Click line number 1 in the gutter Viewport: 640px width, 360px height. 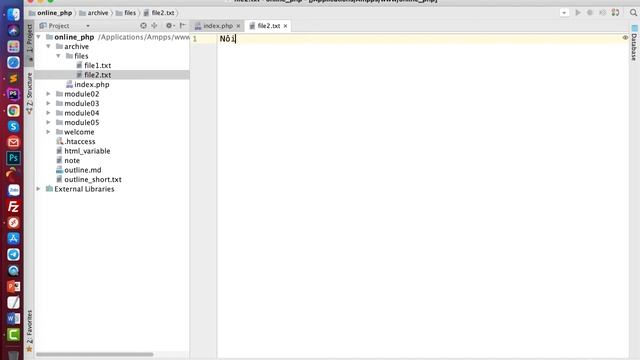(195, 39)
